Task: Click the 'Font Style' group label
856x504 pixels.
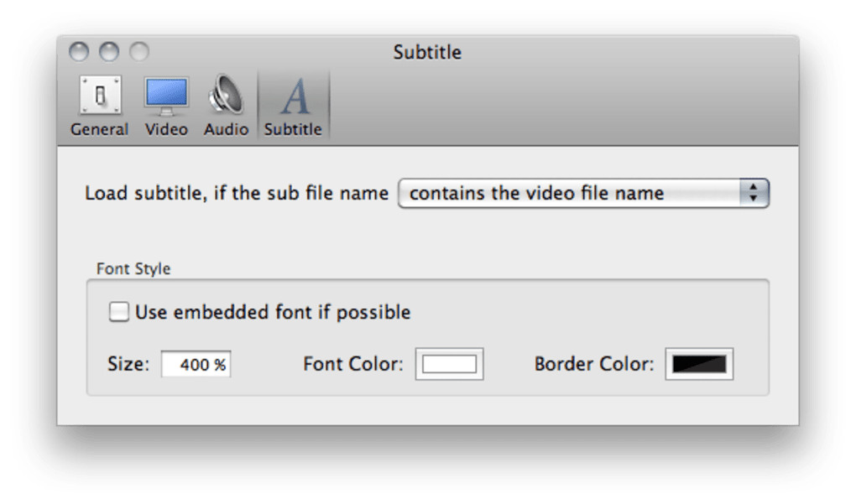Action: coord(133,269)
